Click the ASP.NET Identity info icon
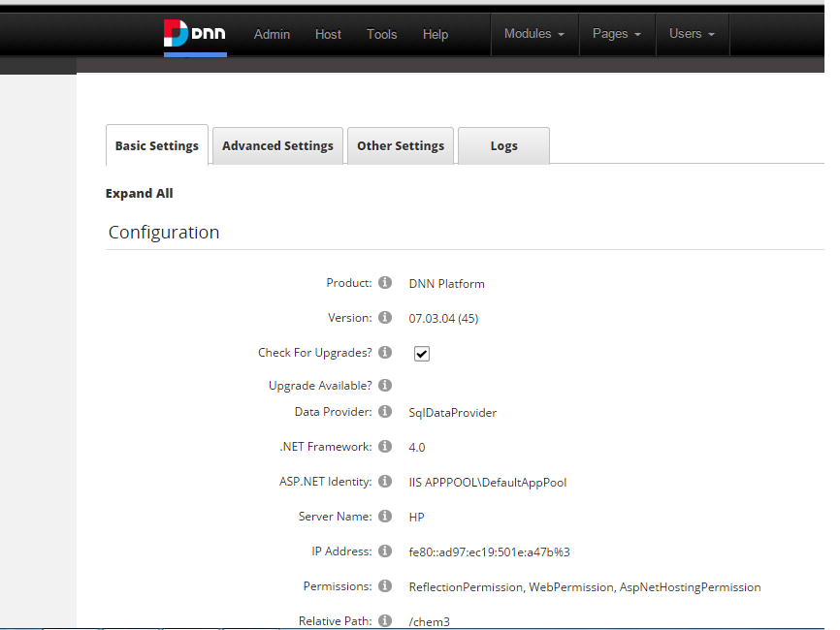The width and height of the screenshot is (840, 630). [385, 481]
